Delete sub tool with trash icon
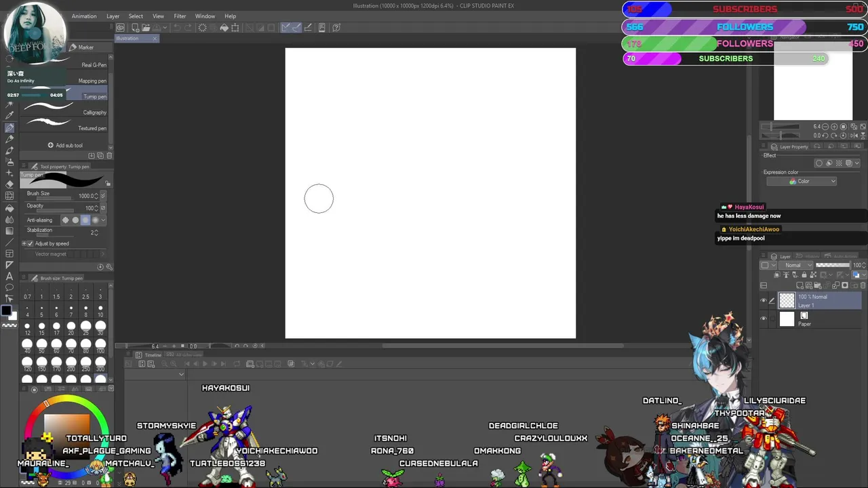This screenshot has width=868, height=488. (109, 155)
